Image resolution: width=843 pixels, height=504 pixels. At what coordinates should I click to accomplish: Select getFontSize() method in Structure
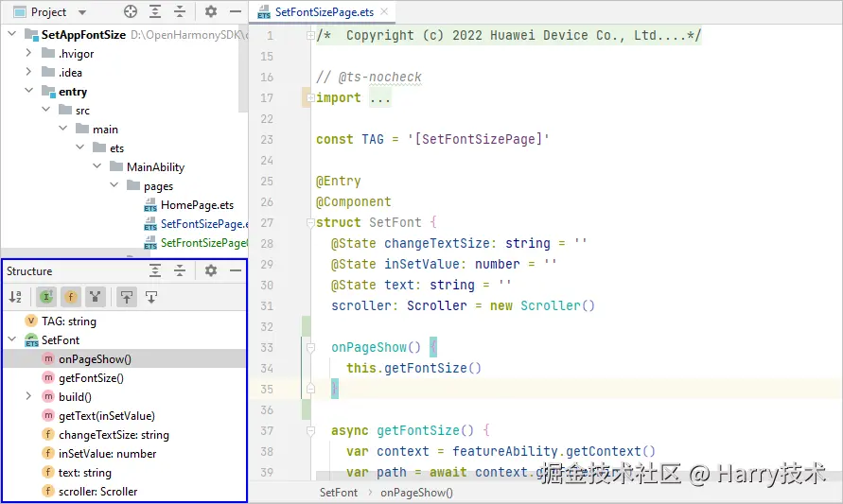pyautogui.click(x=91, y=377)
